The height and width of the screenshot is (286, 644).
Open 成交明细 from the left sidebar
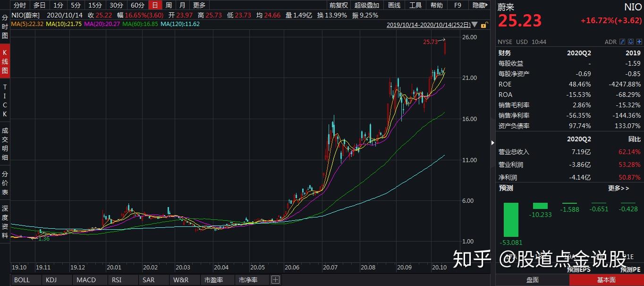tap(5, 143)
